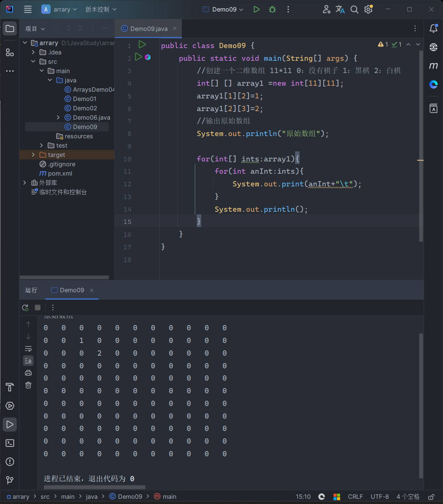
Task: Open the main hamburger menu
Action: 28,9
